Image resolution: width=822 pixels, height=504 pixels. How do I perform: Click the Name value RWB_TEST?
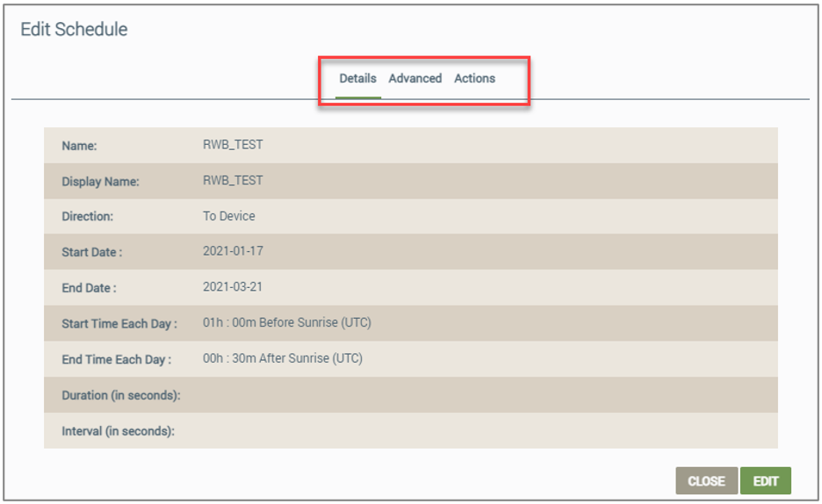233,145
